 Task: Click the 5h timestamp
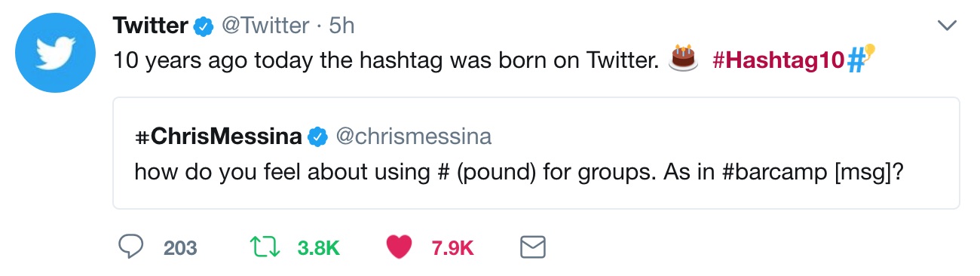click(341, 26)
